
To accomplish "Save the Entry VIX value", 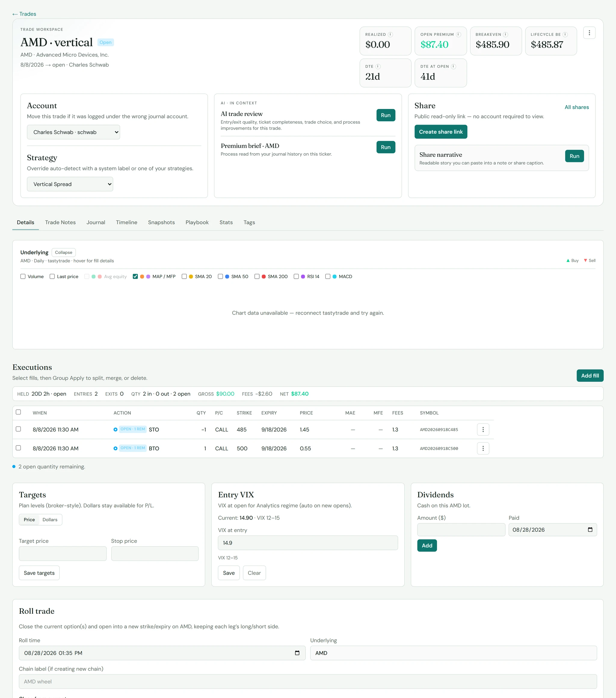I will (229, 573).
